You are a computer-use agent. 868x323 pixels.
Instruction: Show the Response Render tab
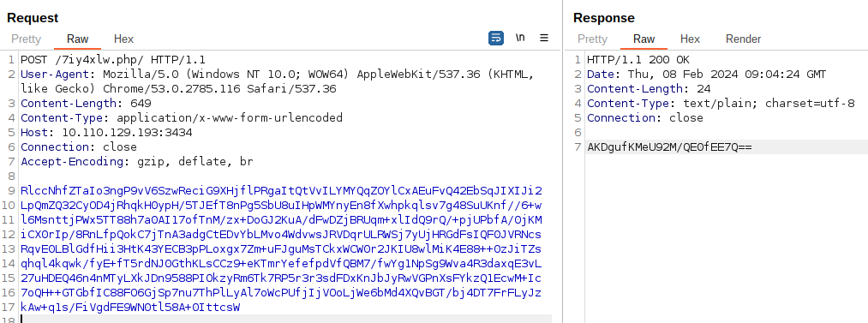point(743,39)
